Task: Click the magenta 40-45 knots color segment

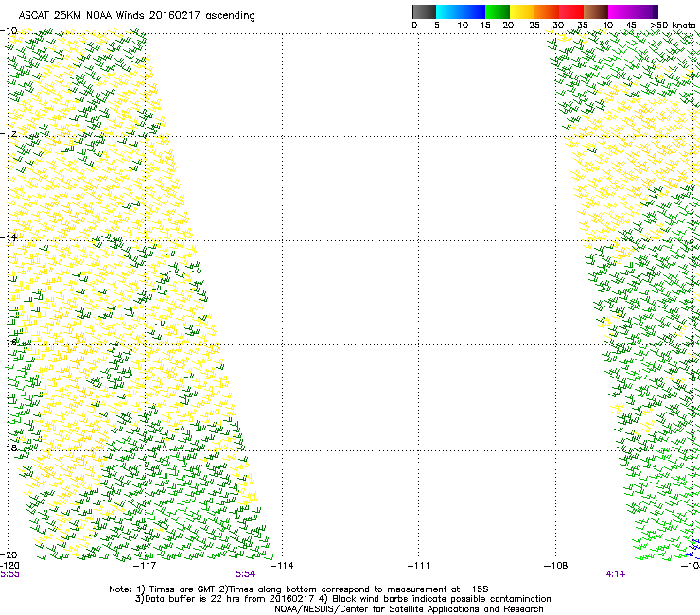Action: point(621,11)
